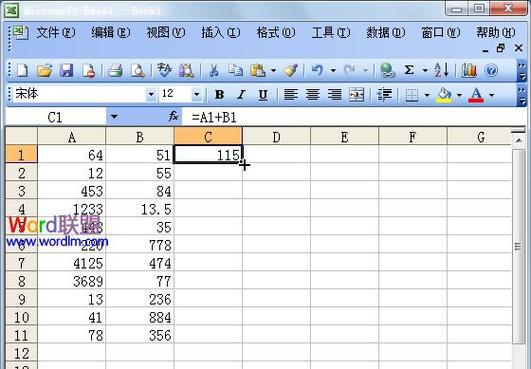Select column G header
The width and height of the screenshot is (531, 369).
pyautogui.click(x=479, y=136)
